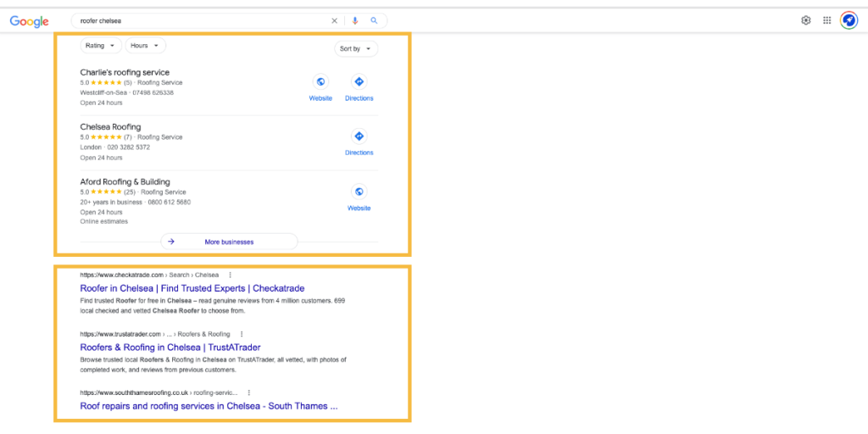Image resolution: width=868 pixels, height=434 pixels.
Task: Expand the Hours filter dropdown
Action: pos(145,46)
